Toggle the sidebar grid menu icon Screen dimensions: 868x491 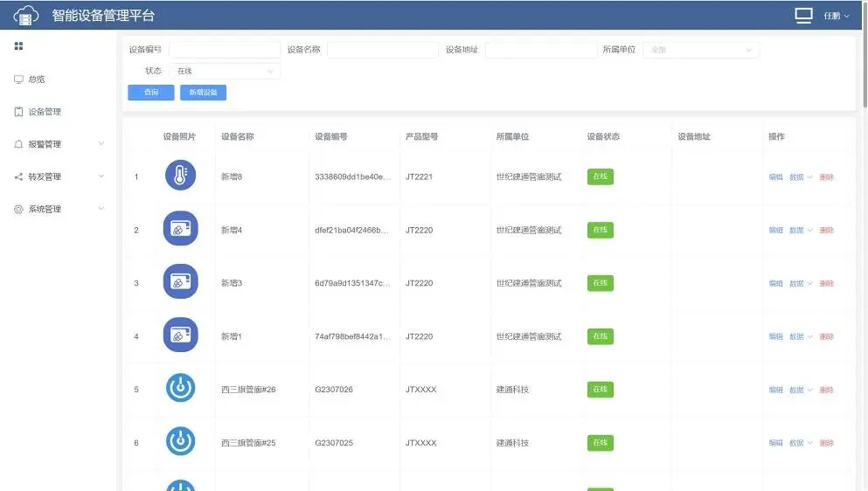coord(19,46)
